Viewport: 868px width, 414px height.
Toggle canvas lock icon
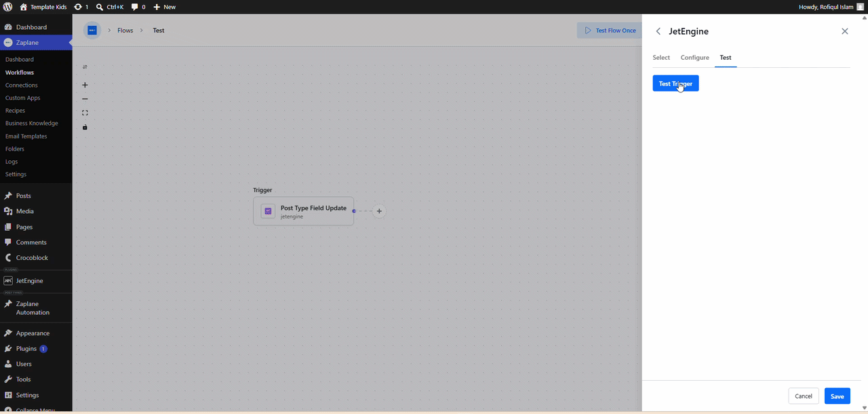pos(85,128)
